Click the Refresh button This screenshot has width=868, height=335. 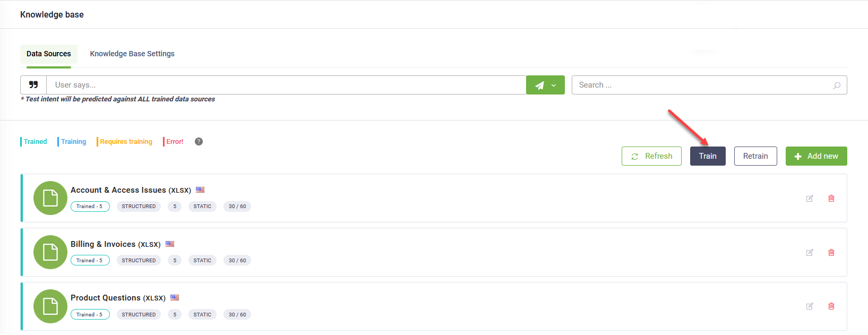coord(651,156)
